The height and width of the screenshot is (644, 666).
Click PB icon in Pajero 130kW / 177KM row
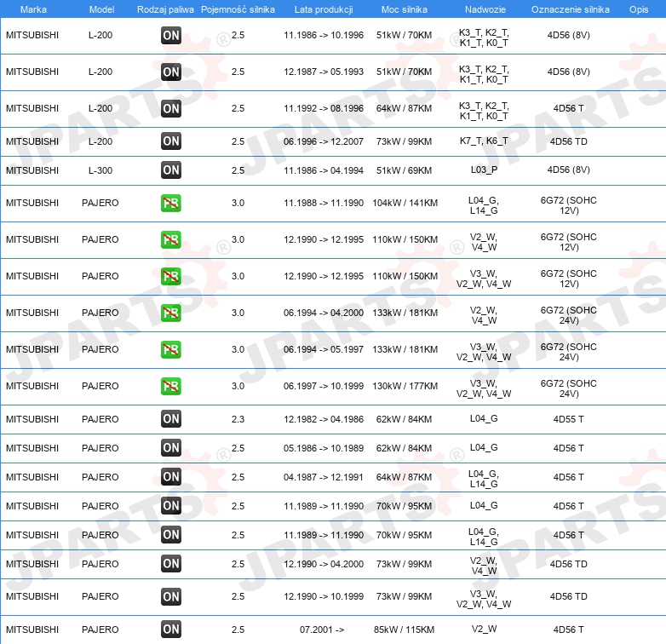[x=171, y=386]
